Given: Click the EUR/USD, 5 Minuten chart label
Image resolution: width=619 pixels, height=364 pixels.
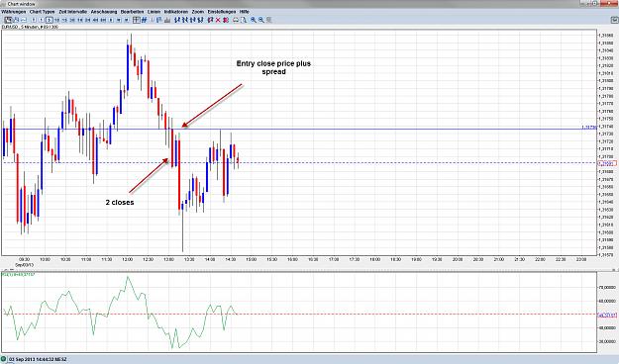Looking at the screenshot, I should tap(30, 27).
